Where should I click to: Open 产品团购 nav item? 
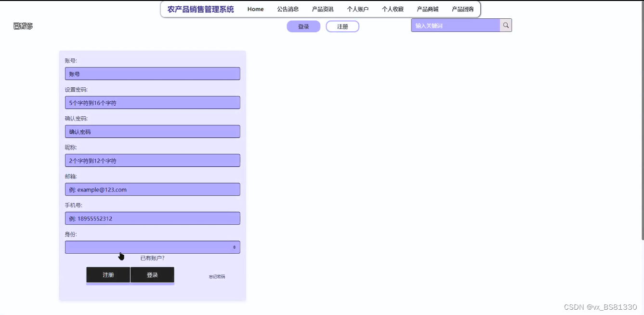tap(462, 9)
